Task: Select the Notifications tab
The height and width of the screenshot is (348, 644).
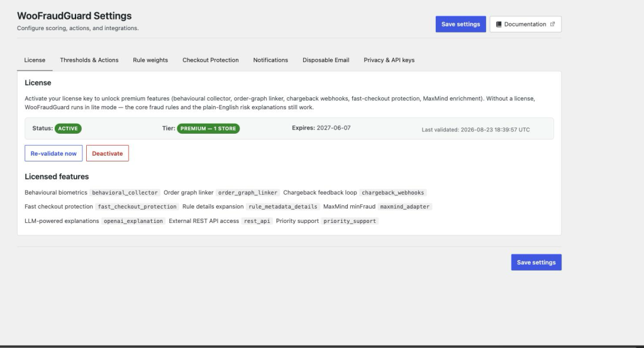Action: [270, 60]
